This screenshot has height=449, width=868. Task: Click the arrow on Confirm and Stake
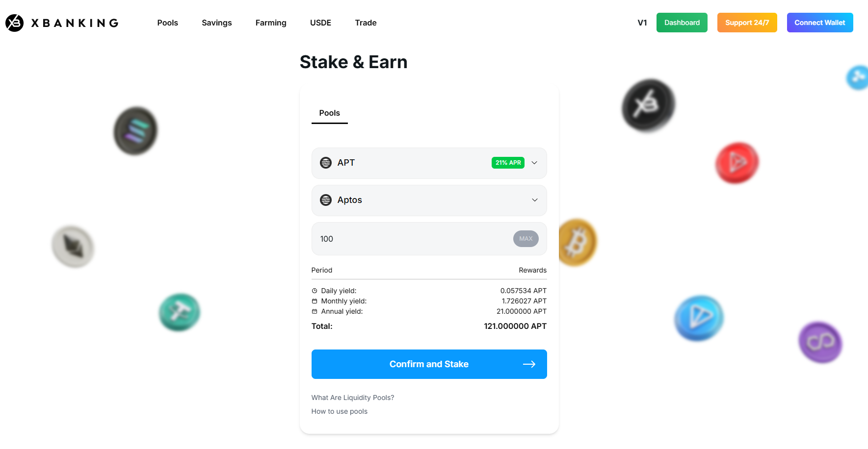pos(529,364)
